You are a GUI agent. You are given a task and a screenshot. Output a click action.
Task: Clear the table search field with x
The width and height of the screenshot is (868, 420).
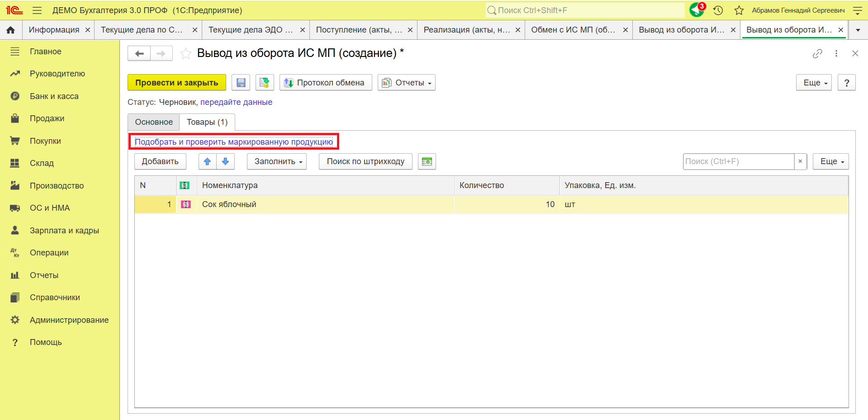pos(800,161)
